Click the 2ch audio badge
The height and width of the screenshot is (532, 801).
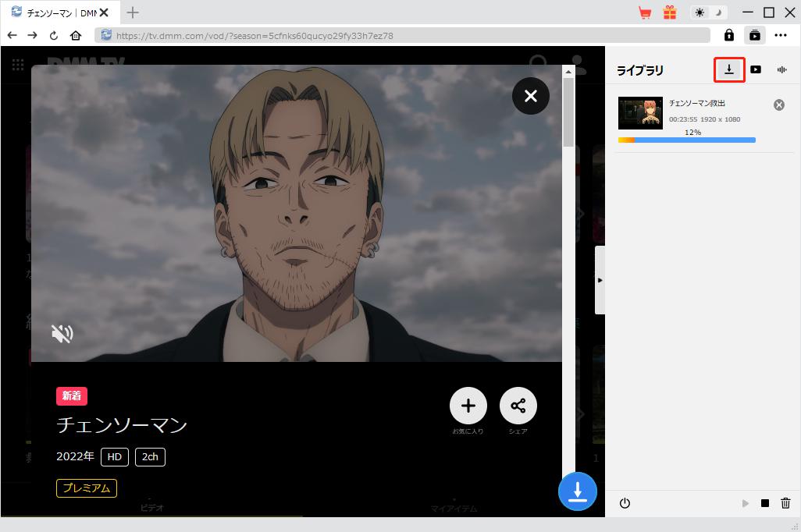tap(150, 457)
